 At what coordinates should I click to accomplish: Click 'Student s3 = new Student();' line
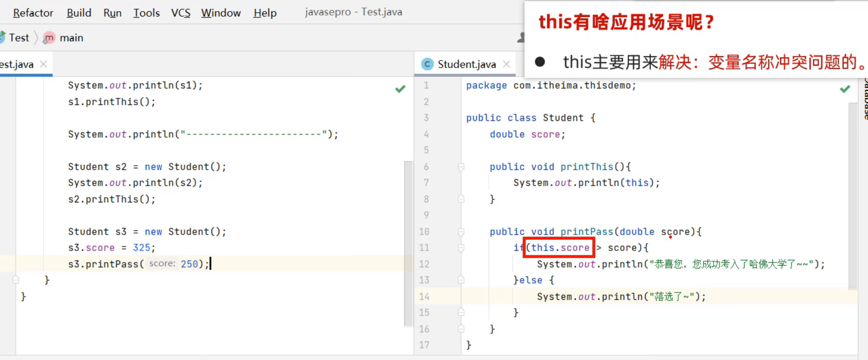[147, 232]
